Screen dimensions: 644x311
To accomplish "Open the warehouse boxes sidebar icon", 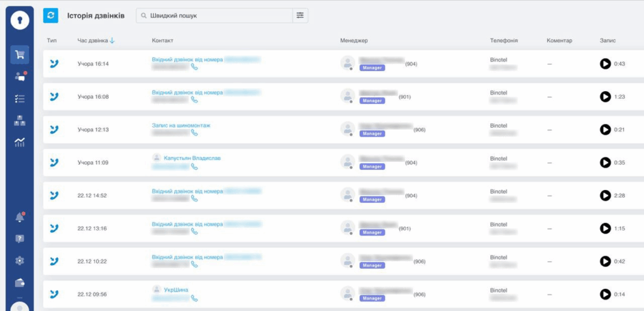I will tap(19, 120).
